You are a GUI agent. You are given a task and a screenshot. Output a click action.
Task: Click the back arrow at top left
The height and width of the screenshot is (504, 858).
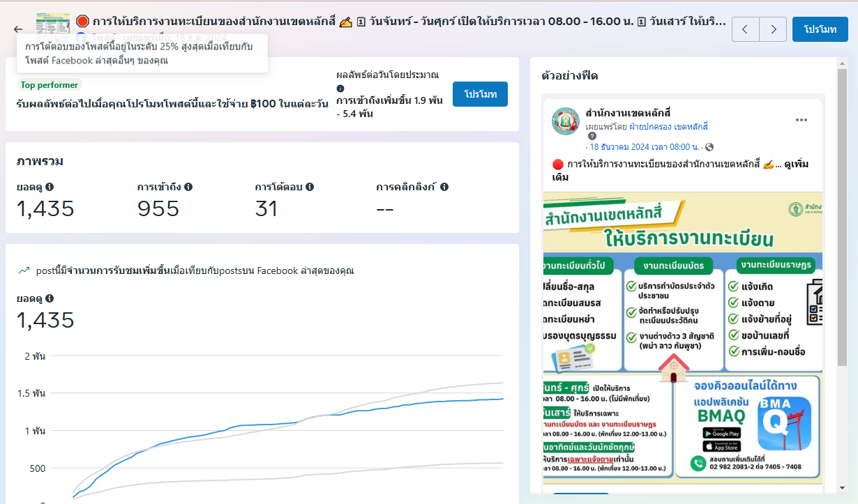[18, 29]
